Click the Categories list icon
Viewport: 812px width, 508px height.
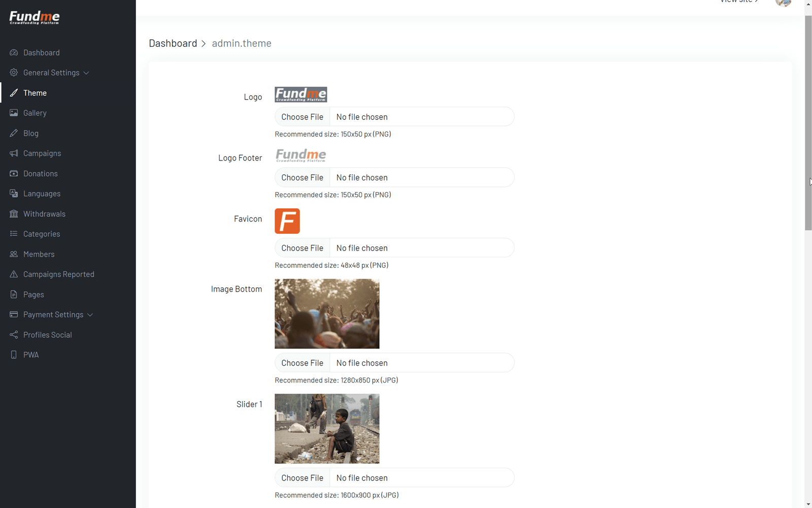[x=14, y=234]
